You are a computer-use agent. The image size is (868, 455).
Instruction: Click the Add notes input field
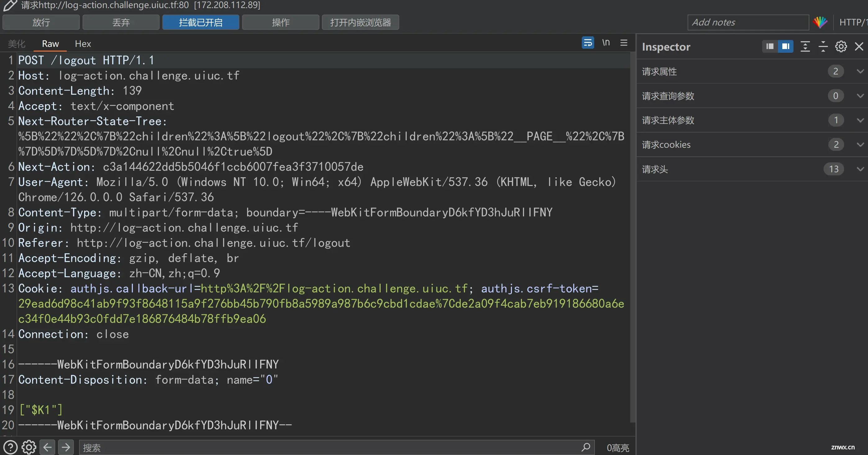point(748,22)
